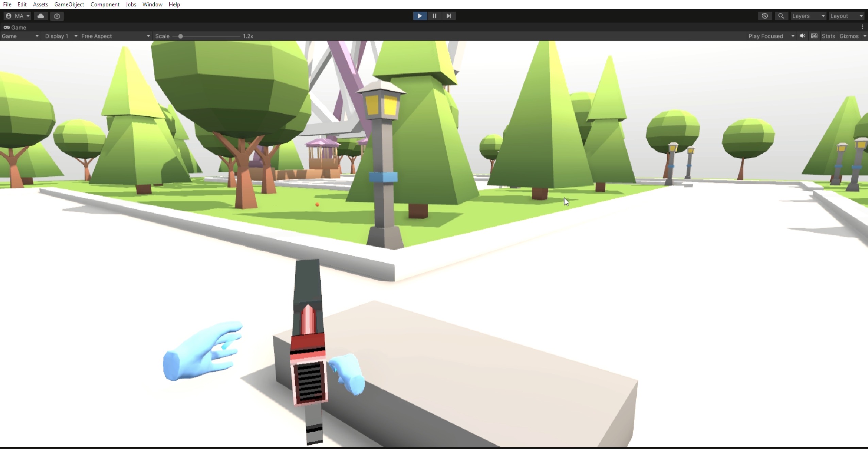Toggle Gizmos in Game view
This screenshot has width=868, height=449.
(849, 36)
